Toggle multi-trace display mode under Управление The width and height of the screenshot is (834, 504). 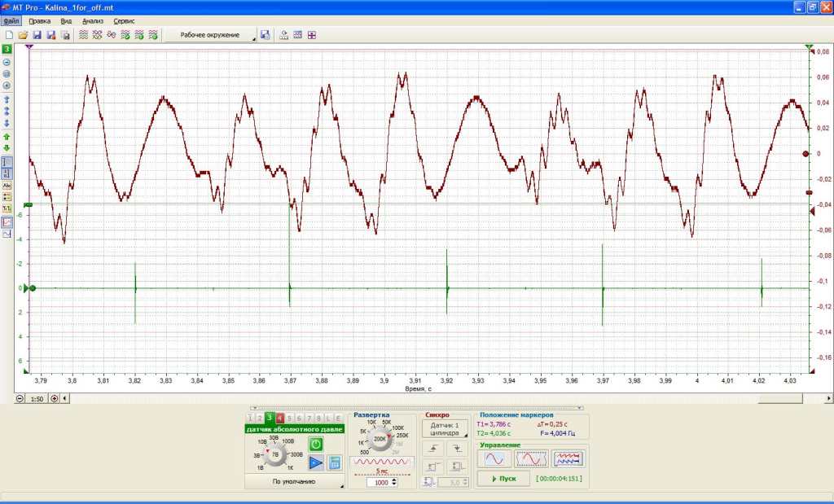pos(568,458)
